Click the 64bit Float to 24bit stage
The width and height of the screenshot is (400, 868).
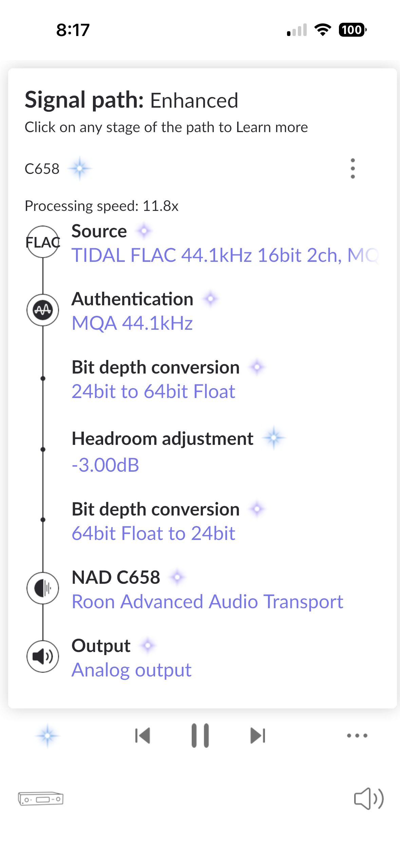pyautogui.click(x=153, y=533)
